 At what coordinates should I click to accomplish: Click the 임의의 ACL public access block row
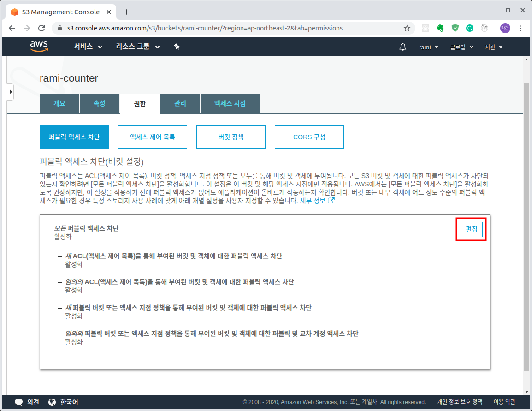click(179, 282)
